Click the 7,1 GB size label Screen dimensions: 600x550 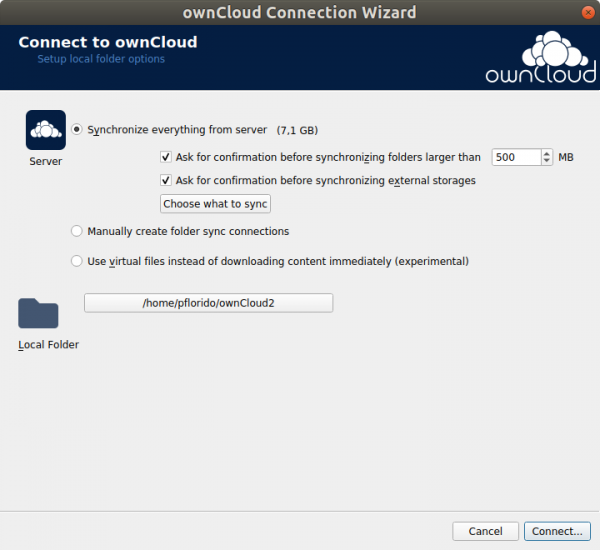(297, 130)
